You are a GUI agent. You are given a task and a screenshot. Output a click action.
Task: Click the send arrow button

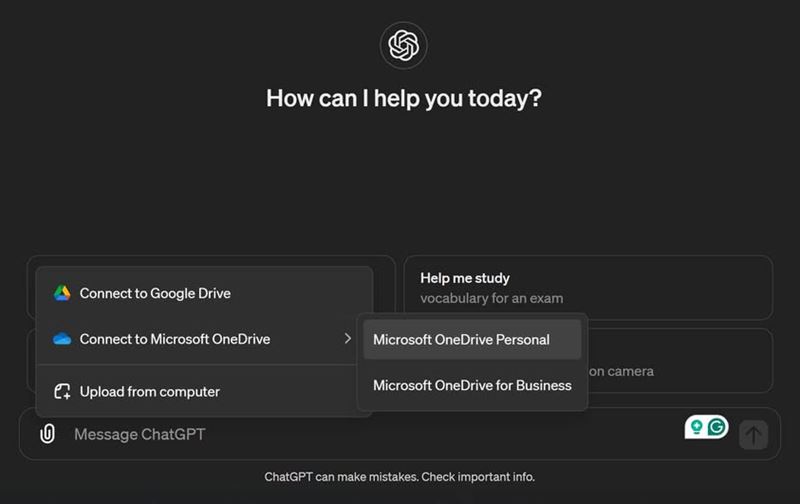753,435
